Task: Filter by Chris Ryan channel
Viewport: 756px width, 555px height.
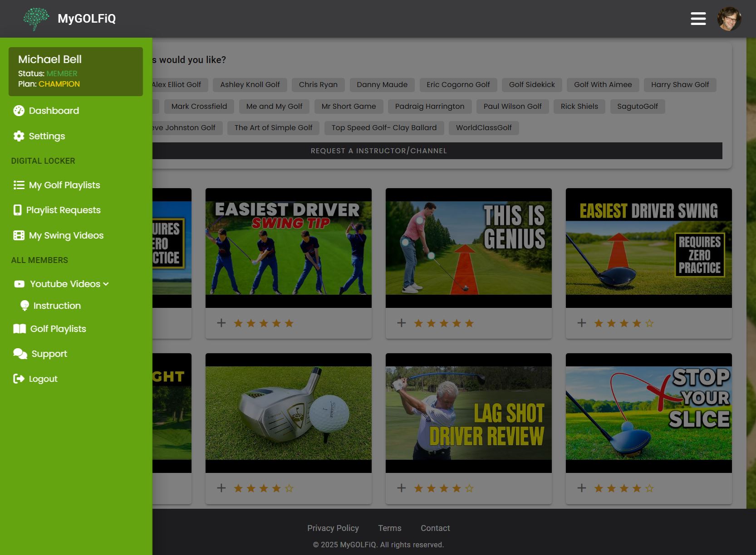Action: pyautogui.click(x=318, y=85)
